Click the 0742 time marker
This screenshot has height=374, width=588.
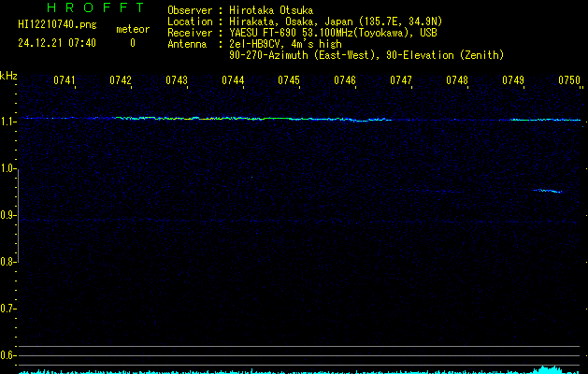coord(121,79)
